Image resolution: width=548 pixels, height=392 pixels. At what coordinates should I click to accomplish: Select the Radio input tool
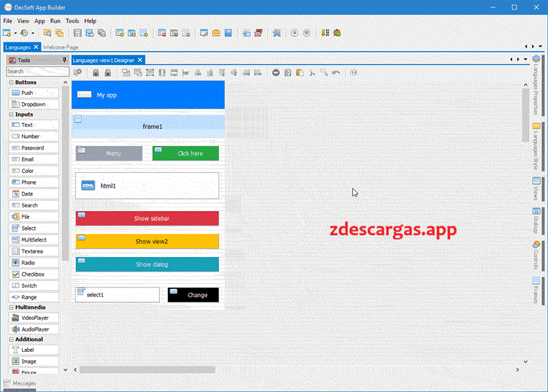[34, 263]
